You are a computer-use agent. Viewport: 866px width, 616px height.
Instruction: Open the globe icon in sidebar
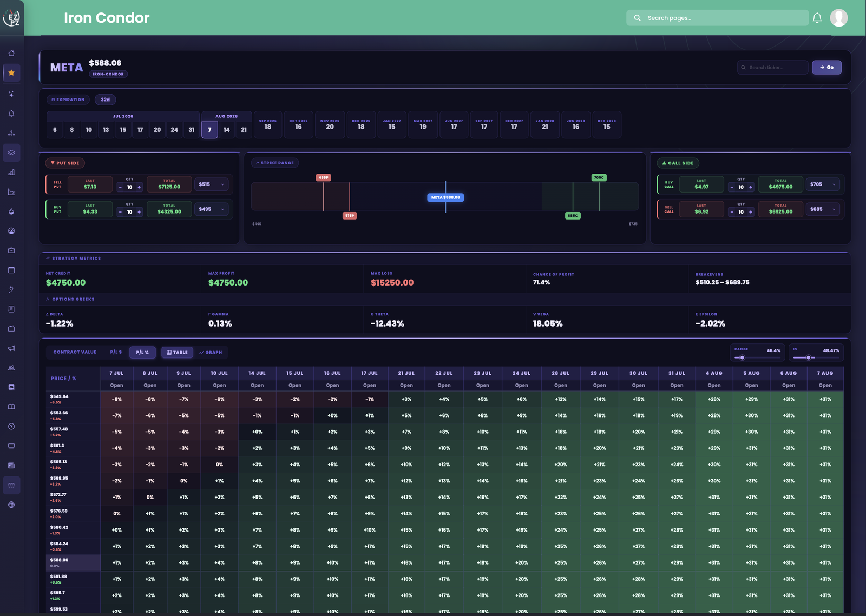tap(11, 505)
